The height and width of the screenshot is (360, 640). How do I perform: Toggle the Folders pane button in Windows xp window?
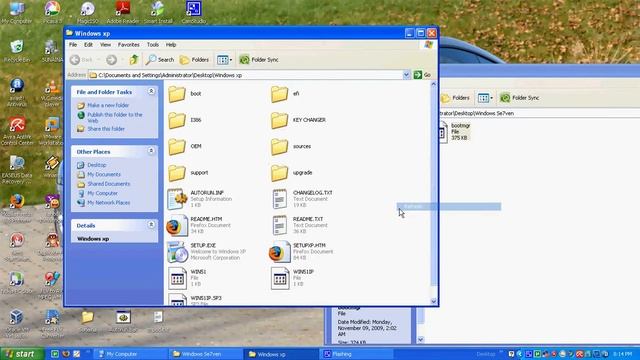[x=195, y=60]
